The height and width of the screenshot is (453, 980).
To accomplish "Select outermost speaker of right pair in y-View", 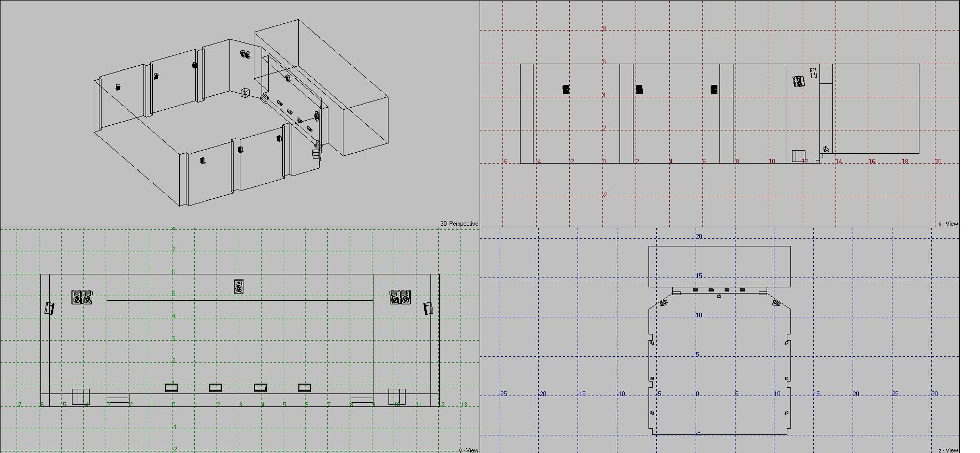I will (x=406, y=297).
